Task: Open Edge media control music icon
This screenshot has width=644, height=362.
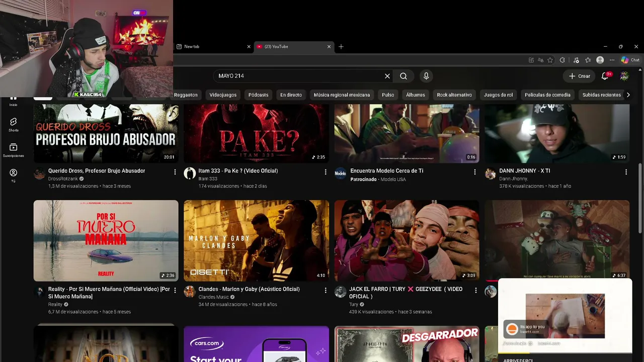Action: pyautogui.click(x=576, y=60)
